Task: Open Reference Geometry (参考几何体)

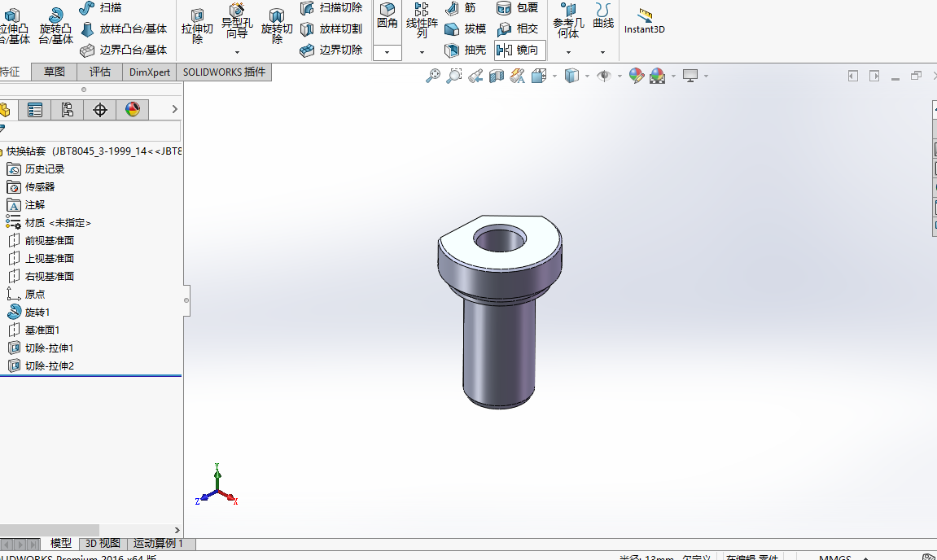Action: (x=568, y=21)
